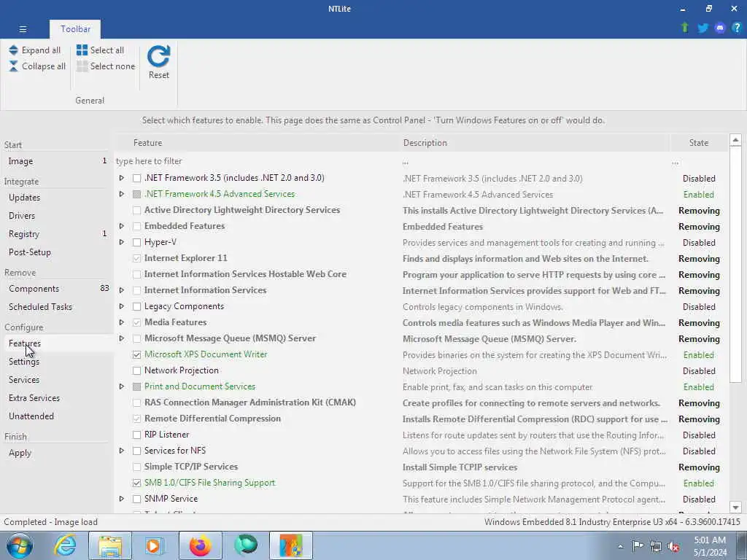Click the Select all grid icon

(x=82, y=50)
